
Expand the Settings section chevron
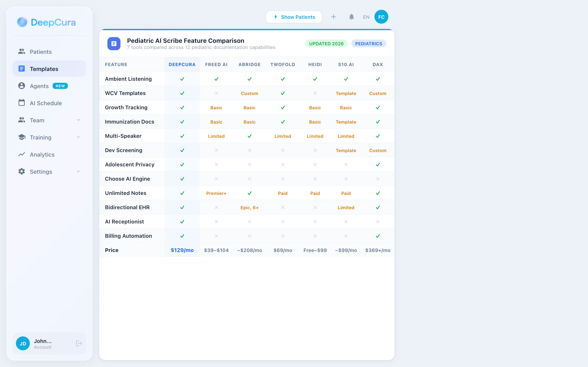[x=78, y=171]
